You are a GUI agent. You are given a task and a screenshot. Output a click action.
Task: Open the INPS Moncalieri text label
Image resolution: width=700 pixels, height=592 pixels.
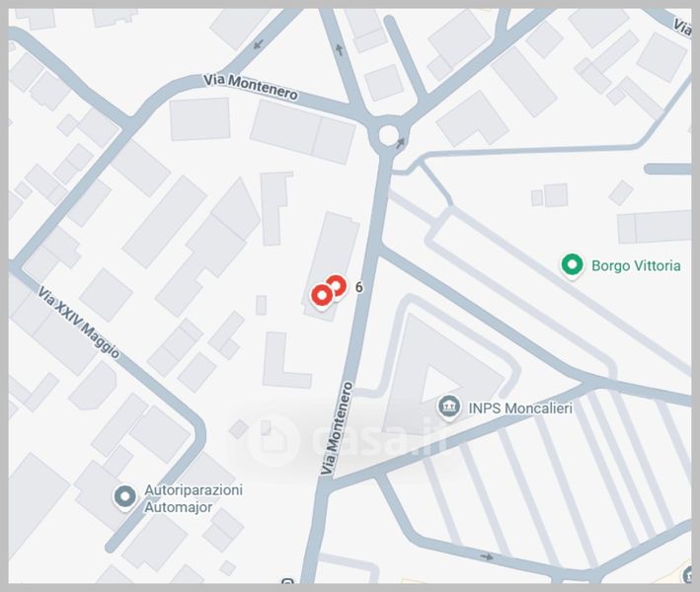point(520,407)
